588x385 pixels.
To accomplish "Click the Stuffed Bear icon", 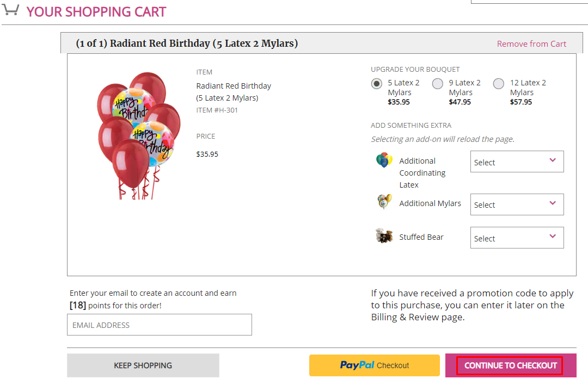I will [x=384, y=236].
